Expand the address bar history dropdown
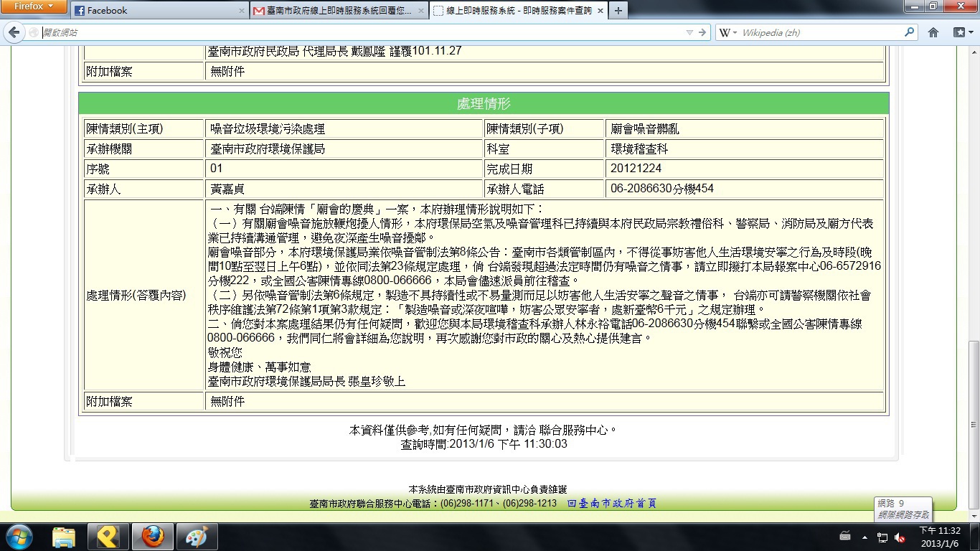 (x=689, y=32)
